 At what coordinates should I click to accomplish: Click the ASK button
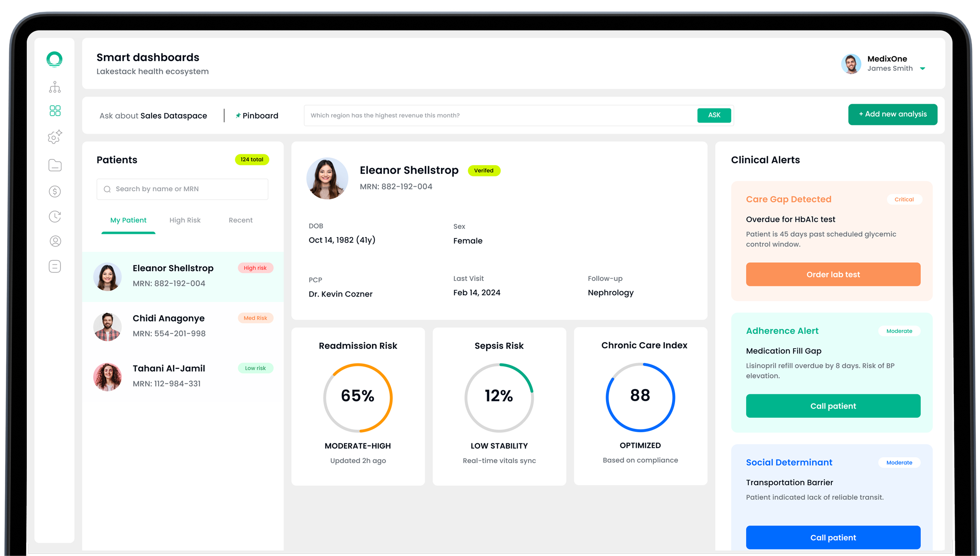[x=714, y=115]
